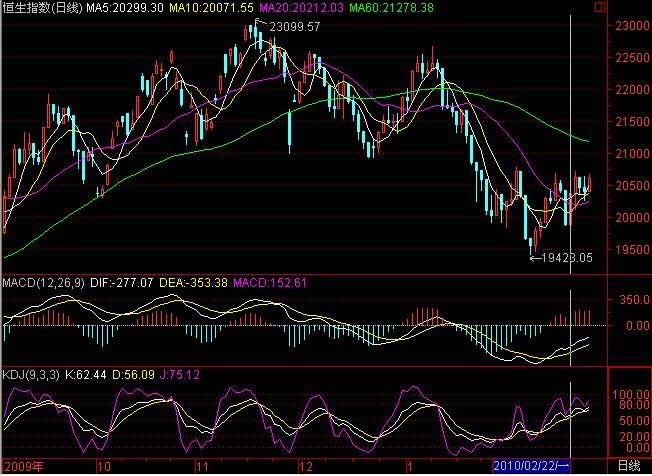Select the MA60:21278.38 indicator label
The image size is (652, 476).
point(391,7)
